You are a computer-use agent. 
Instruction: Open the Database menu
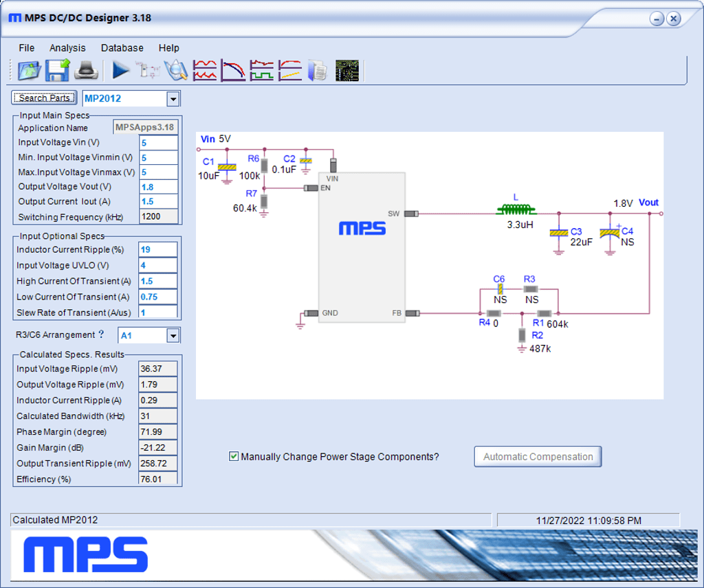tap(122, 48)
